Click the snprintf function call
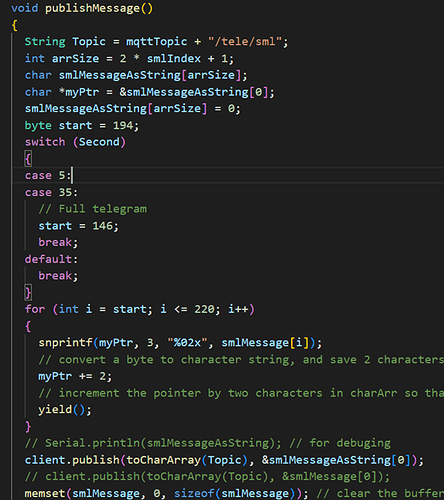Viewport: 444px width, 500px height. coord(65,343)
